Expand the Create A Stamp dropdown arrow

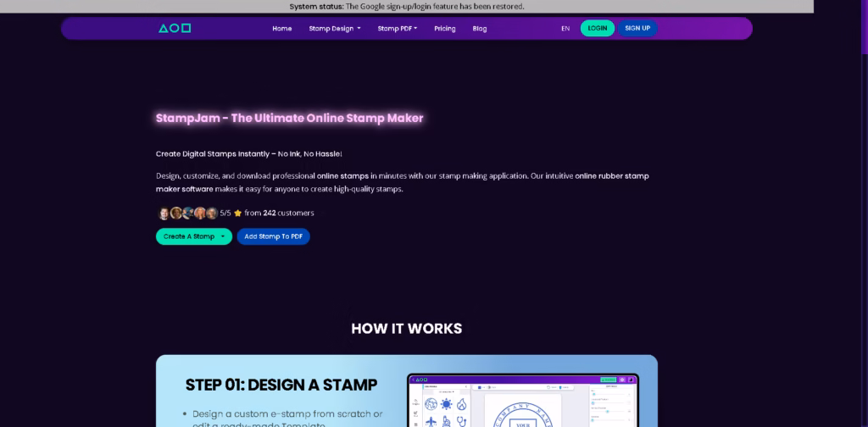pyautogui.click(x=223, y=236)
